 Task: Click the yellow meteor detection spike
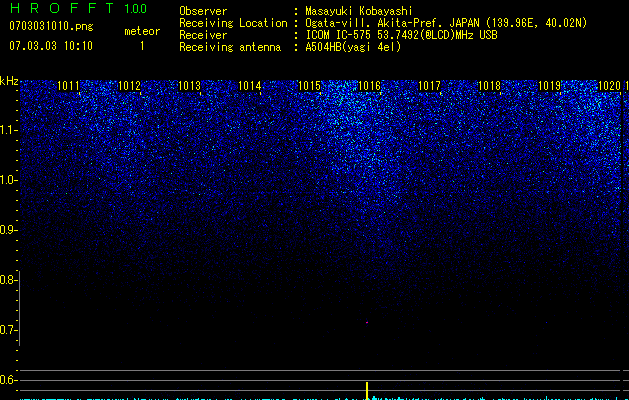(367, 391)
